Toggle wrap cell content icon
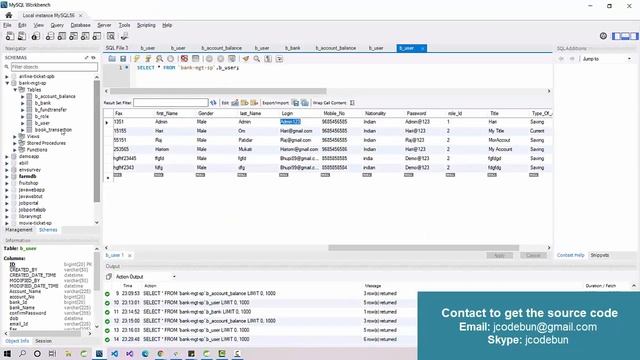The height and width of the screenshot is (360, 640). pos(352,103)
